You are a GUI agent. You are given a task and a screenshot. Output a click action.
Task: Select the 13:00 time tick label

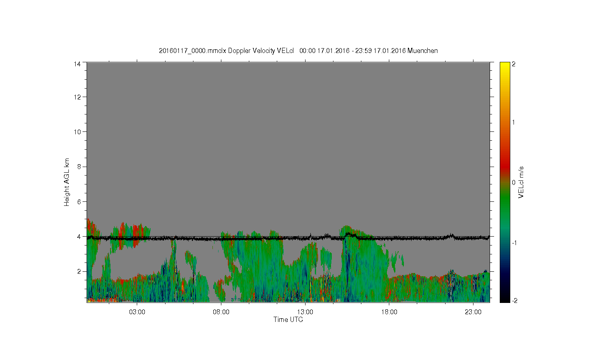[x=305, y=312]
